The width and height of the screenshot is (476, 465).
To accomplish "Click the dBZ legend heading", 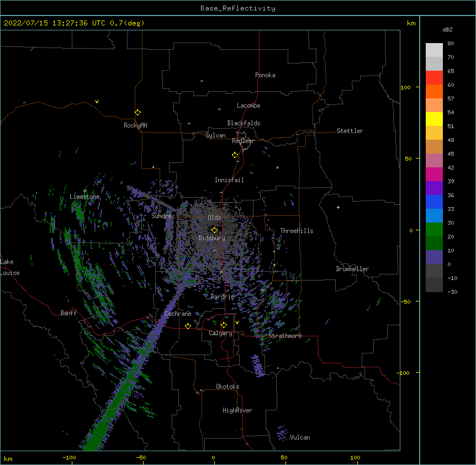I will pyautogui.click(x=447, y=29).
